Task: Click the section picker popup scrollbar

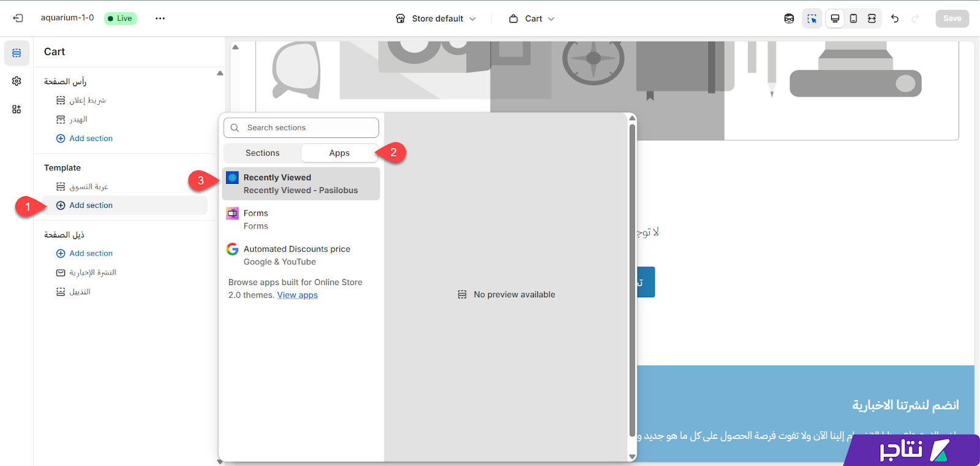Action: [x=632, y=280]
